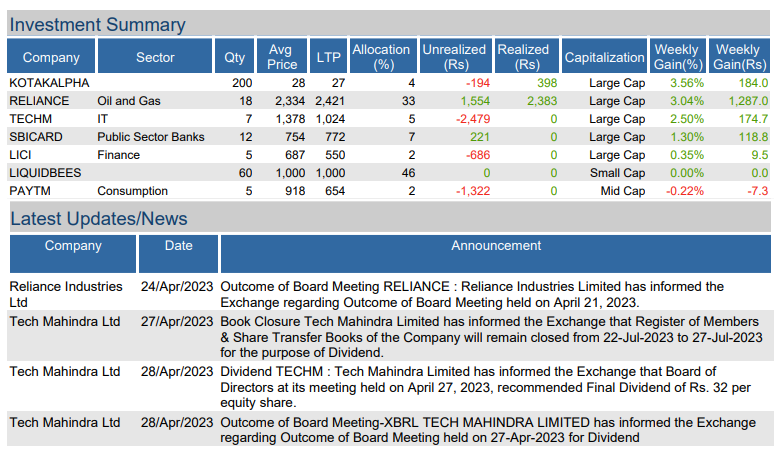The height and width of the screenshot is (464, 781).
Task: Click the Realized (Rs) column header
Action: (x=526, y=56)
